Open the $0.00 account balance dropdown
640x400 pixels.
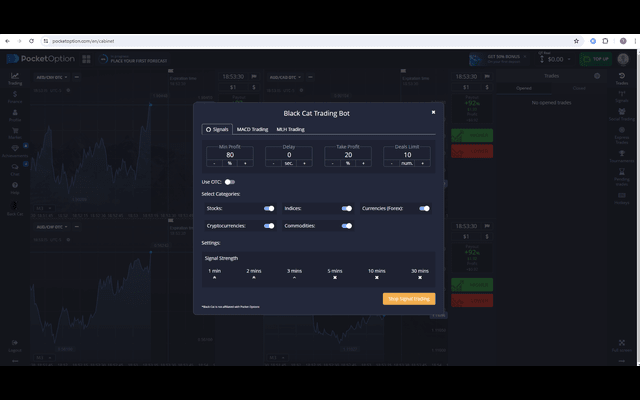[555, 59]
